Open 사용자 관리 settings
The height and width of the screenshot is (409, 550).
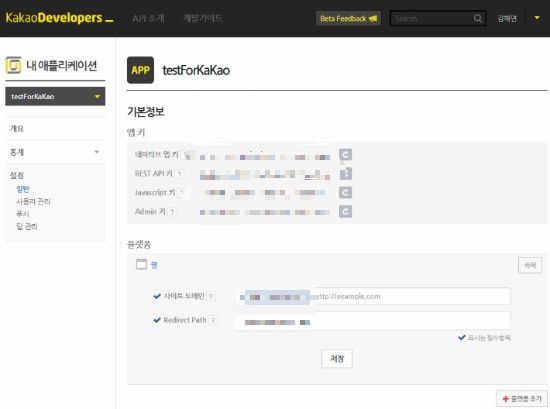click(x=33, y=202)
